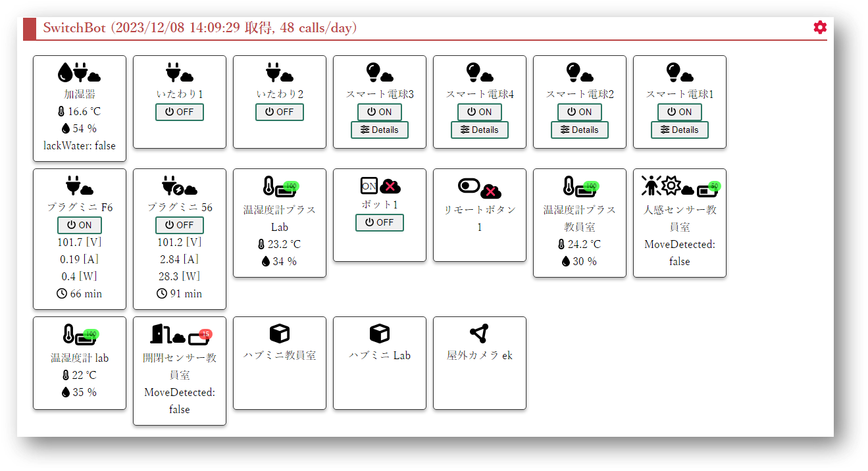Click the SwitchBot header title text
Viewport: 868px width, 471px height.
click(200, 28)
